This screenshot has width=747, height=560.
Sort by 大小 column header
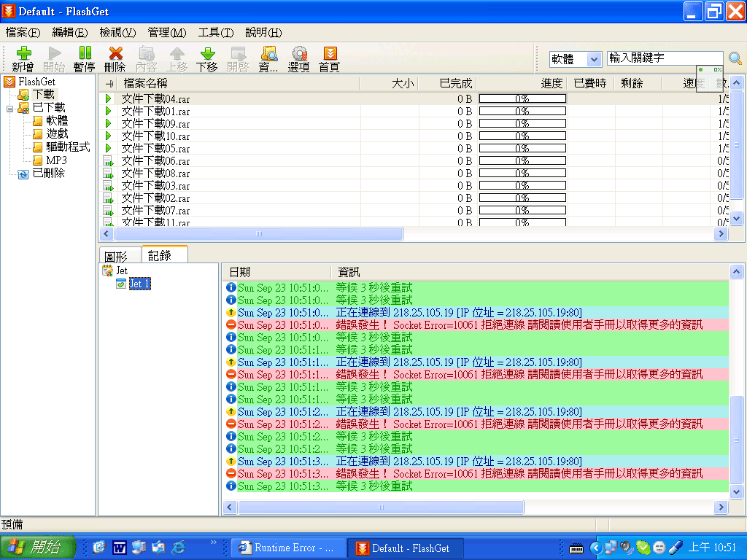(390, 84)
